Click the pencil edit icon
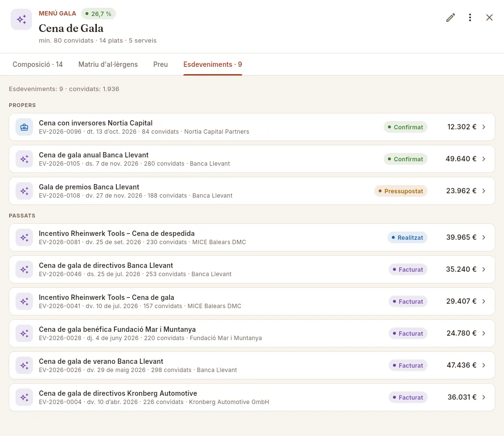Image resolution: width=504 pixels, height=436 pixels. coord(450,17)
